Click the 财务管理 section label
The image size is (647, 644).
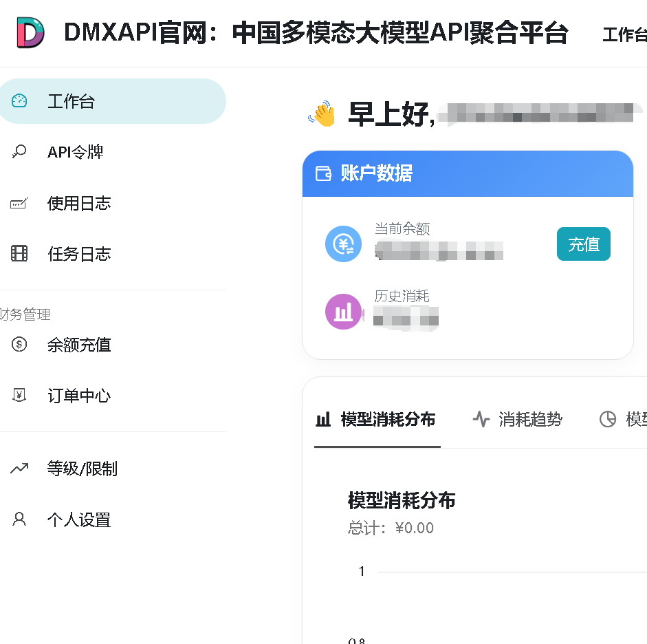pos(25,314)
